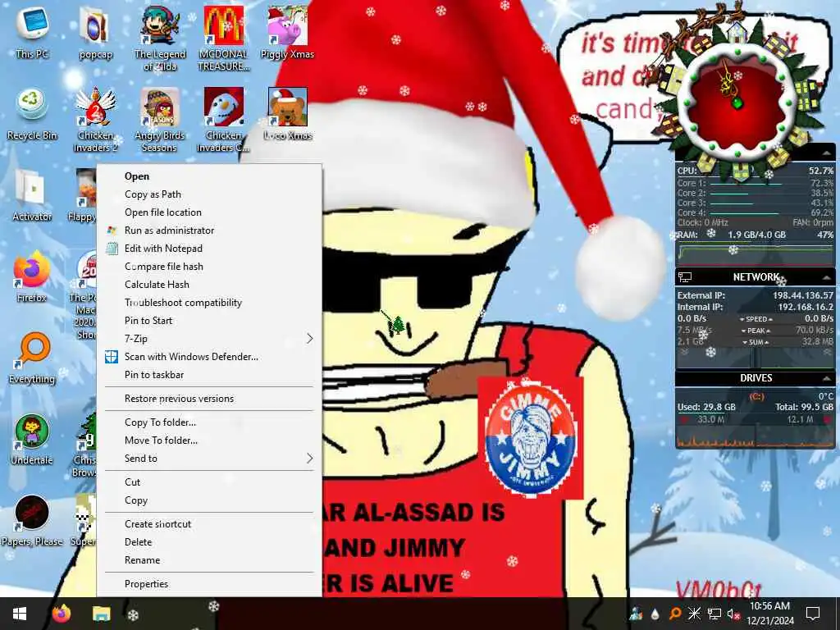Choose Open in the context menu
The image size is (840, 630).
click(x=209, y=176)
